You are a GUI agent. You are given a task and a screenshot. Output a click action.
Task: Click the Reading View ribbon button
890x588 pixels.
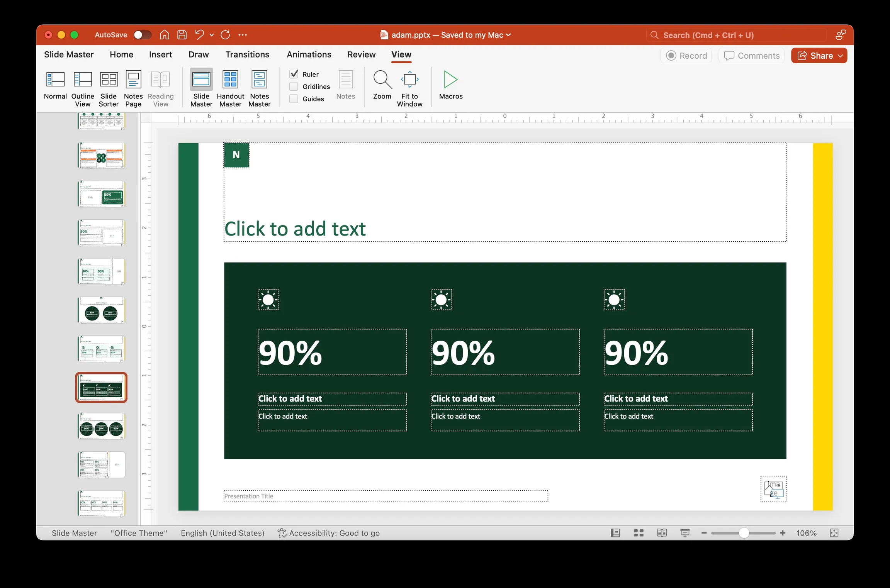click(161, 89)
